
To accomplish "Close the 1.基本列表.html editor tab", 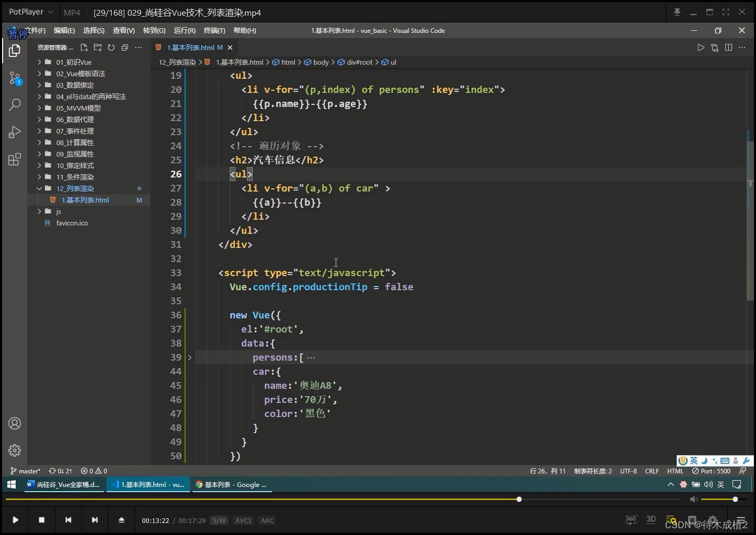I will point(230,47).
